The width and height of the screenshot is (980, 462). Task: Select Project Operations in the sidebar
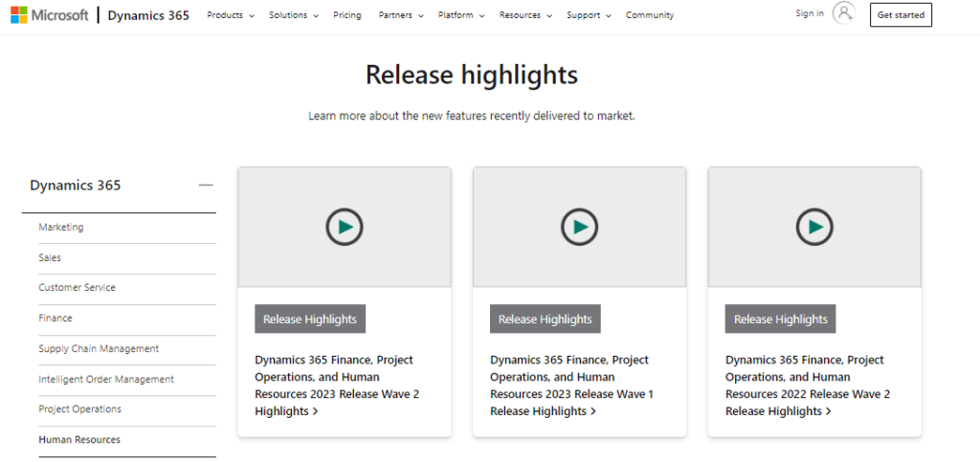tap(80, 409)
